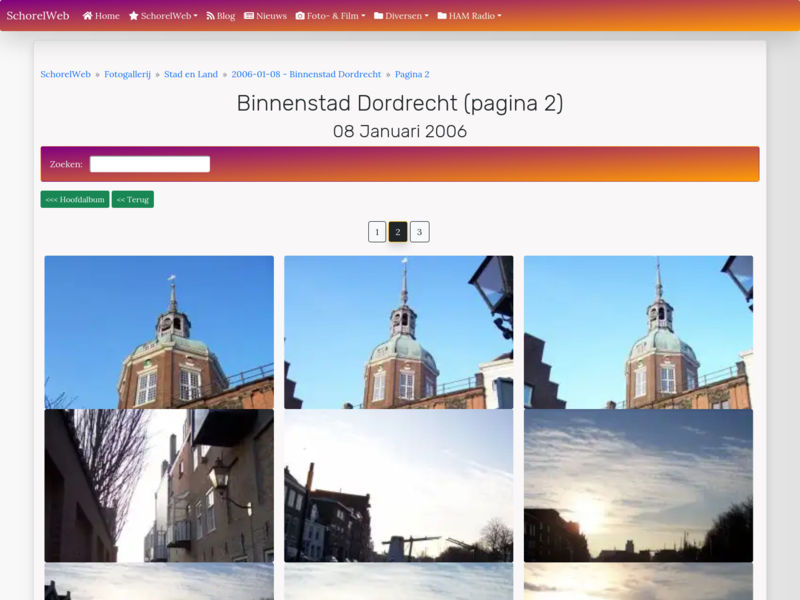Open the photo of bare tree and wall lantern
Screen dimensions: 800x600
[159, 486]
